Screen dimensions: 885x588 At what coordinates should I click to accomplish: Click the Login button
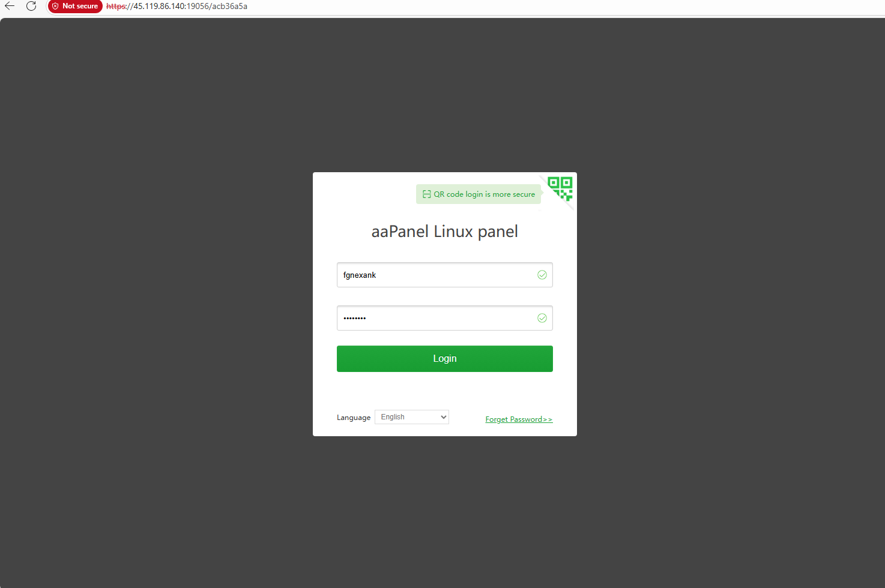tap(445, 359)
